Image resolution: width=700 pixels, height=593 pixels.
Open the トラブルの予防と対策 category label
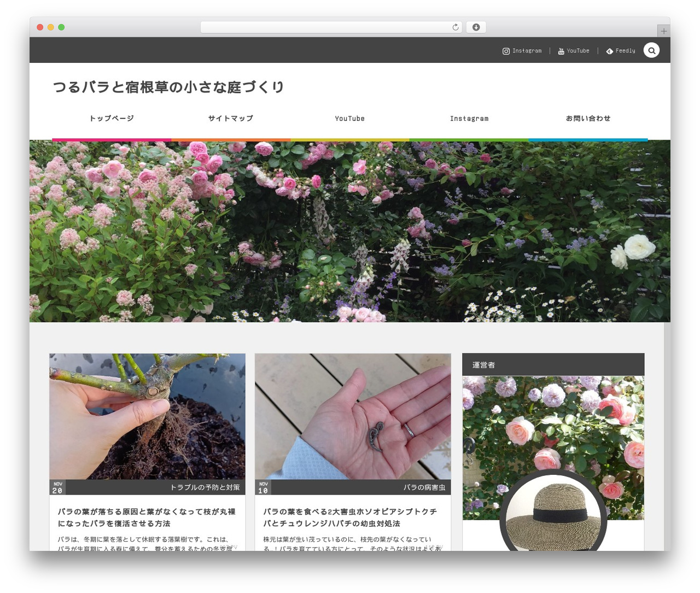(x=205, y=487)
